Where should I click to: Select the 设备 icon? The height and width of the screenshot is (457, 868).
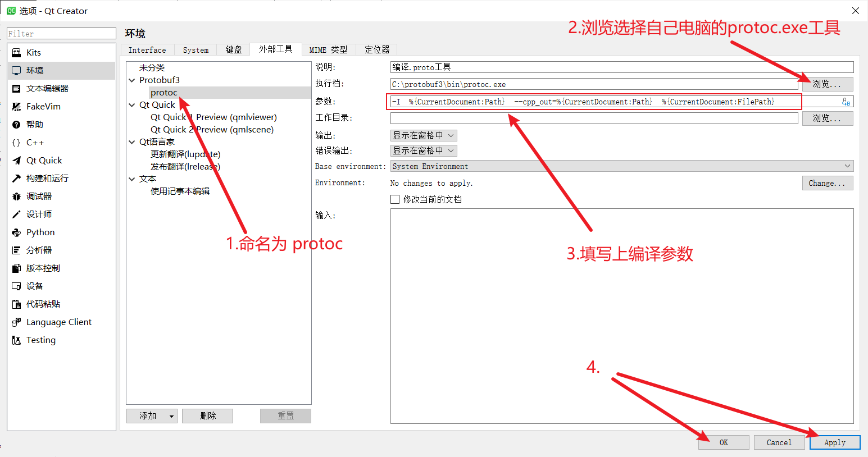16,286
